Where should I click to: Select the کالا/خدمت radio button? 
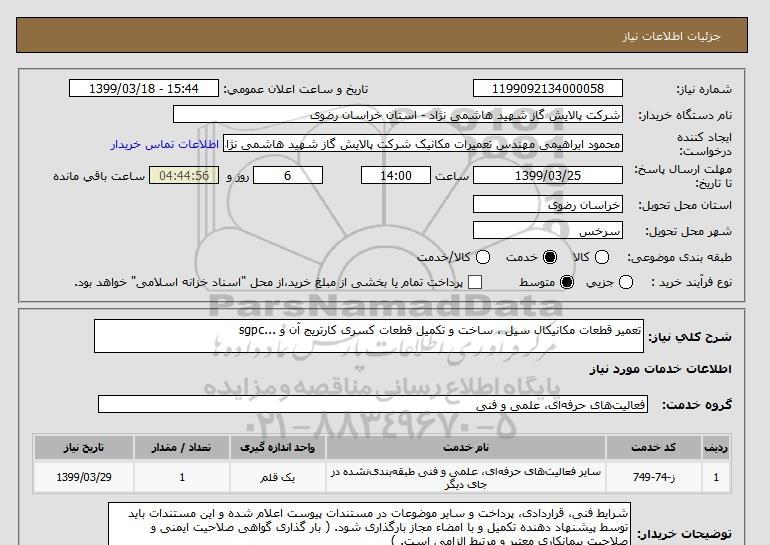pyautogui.click(x=483, y=257)
